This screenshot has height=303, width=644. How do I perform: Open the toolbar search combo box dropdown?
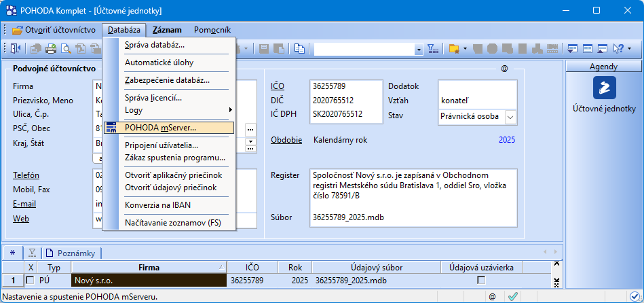[419, 49]
